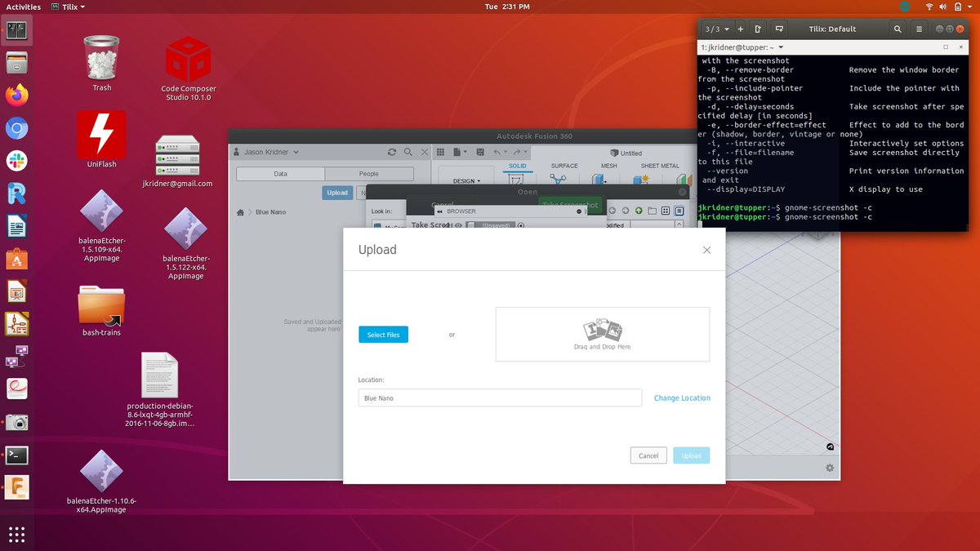Close the Open file dialog

[x=684, y=192]
